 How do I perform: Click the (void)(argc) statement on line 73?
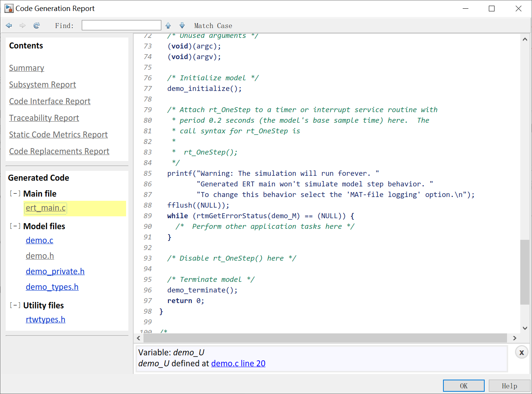(x=194, y=46)
